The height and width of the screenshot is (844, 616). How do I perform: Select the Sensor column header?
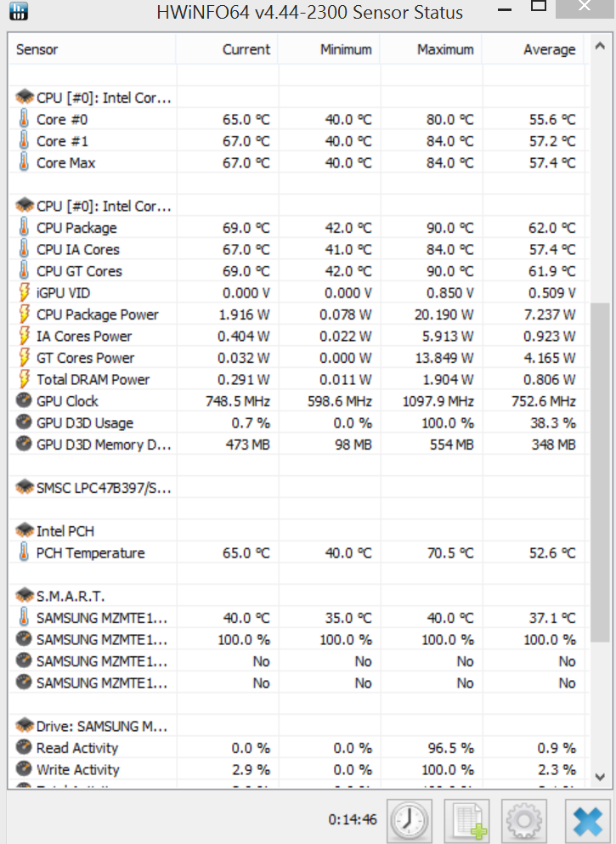[37, 49]
